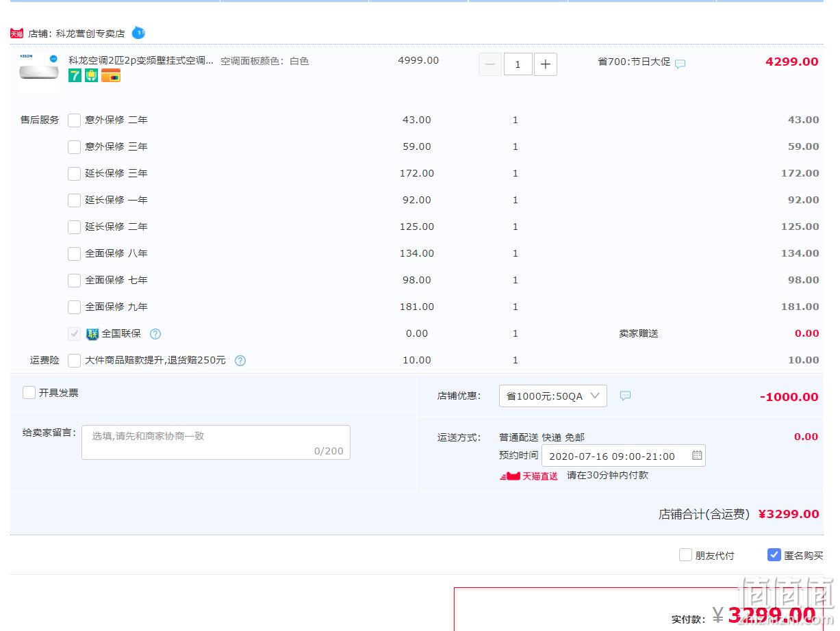
Task: Click the Tmall logo icon beside store name
Action: tap(17, 33)
